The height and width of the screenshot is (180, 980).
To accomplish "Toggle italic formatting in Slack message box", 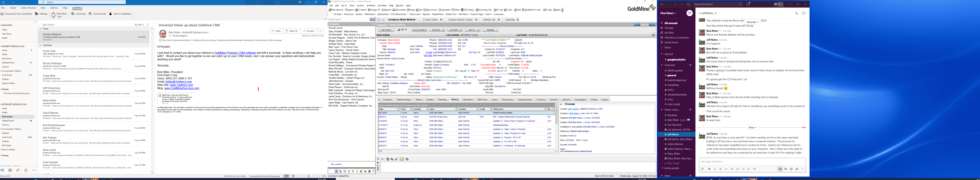I will pos(715,169).
